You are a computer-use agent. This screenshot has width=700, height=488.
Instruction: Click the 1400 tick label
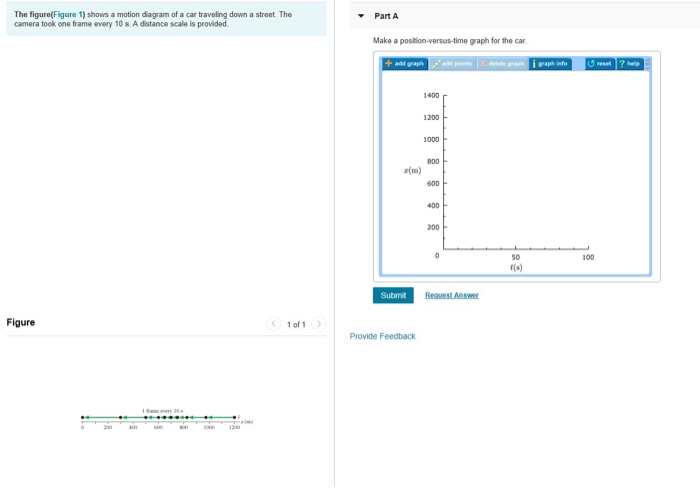(431, 95)
